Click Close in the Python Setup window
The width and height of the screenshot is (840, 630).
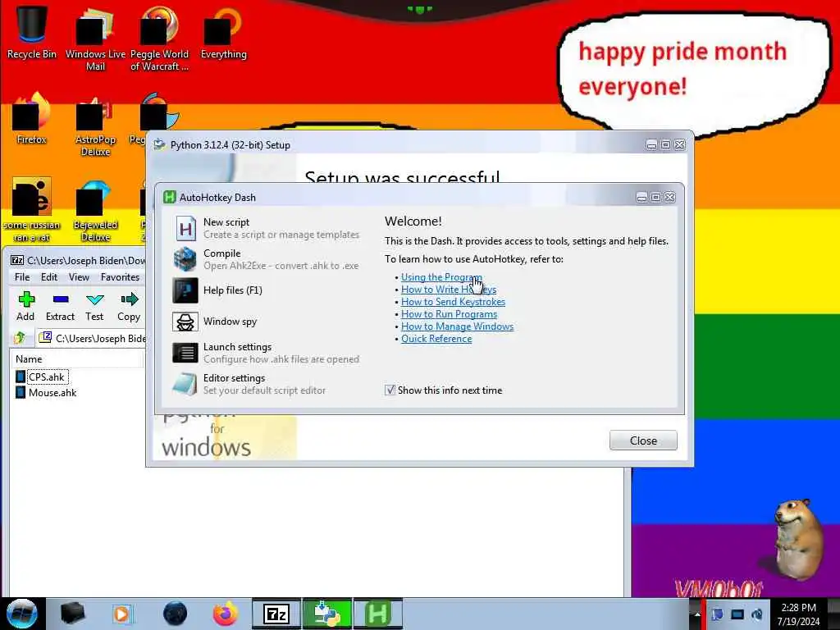643,441
